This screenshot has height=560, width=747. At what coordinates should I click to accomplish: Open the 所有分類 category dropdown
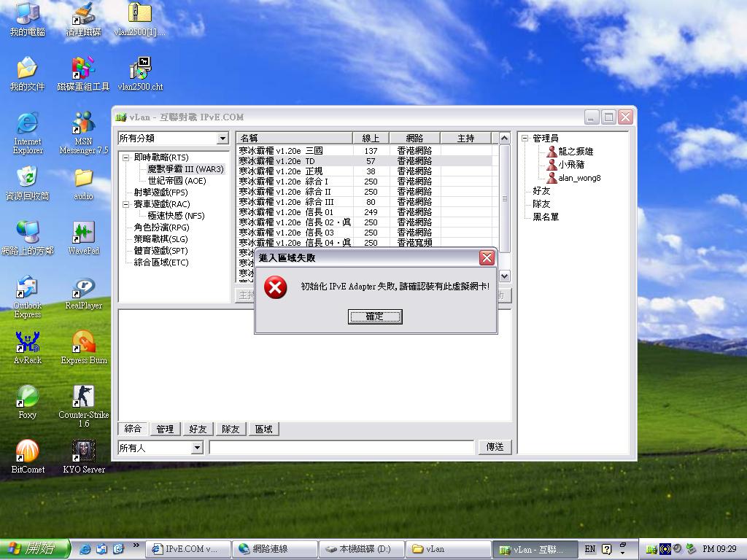pos(222,139)
